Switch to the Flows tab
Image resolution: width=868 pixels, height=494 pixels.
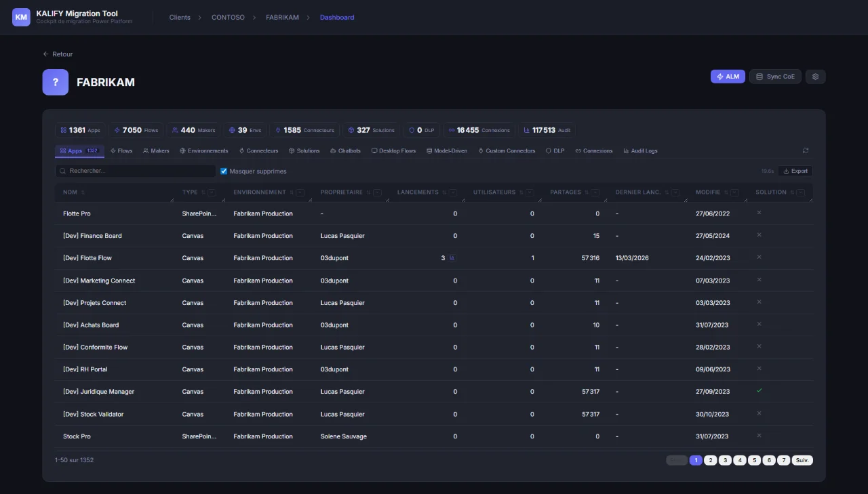pos(121,150)
